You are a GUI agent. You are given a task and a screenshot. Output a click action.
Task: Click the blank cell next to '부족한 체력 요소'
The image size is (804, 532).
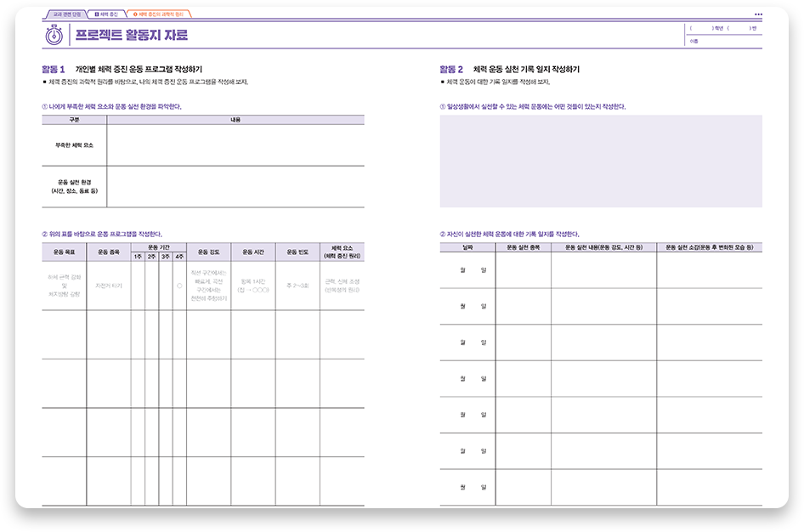pyautogui.click(x=236, y=145)
